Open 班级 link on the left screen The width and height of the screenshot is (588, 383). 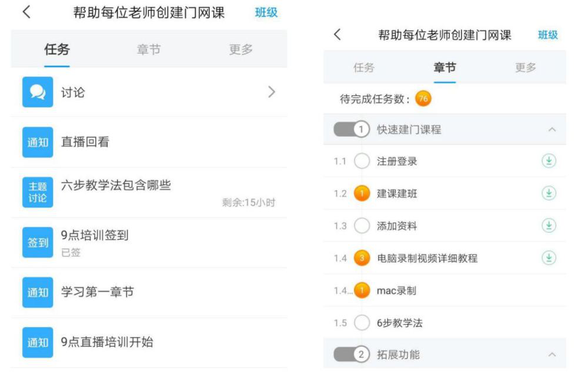pyautogui.click(x=266, y=12)
